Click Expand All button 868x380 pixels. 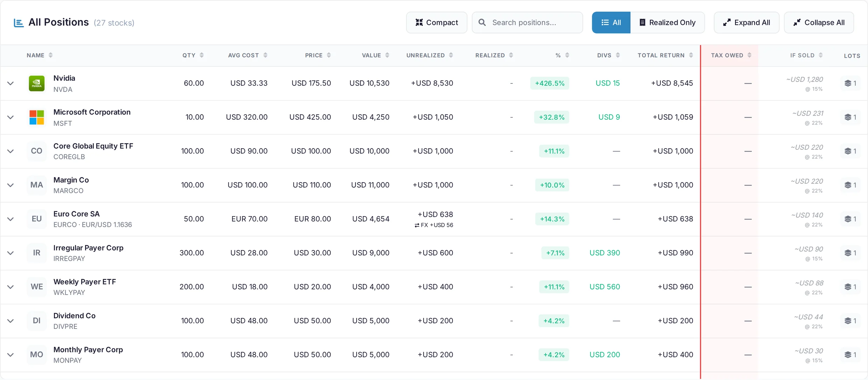[747, 22]
